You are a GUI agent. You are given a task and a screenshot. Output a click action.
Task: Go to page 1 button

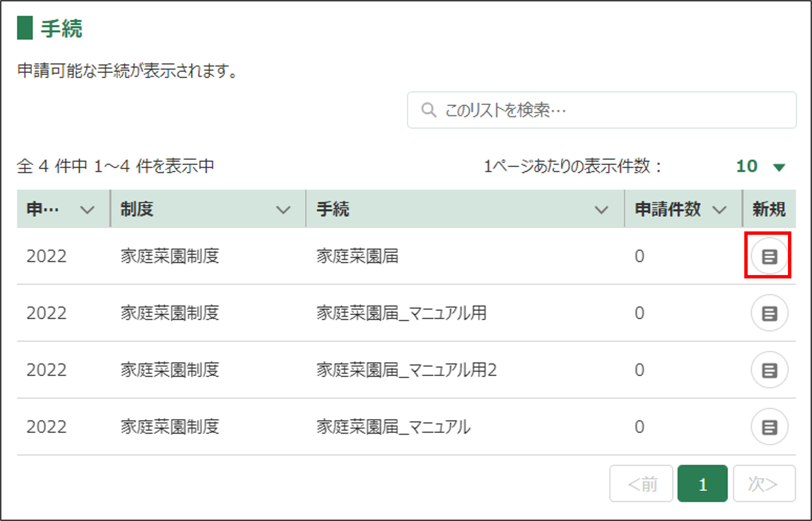tap(702, 484)
